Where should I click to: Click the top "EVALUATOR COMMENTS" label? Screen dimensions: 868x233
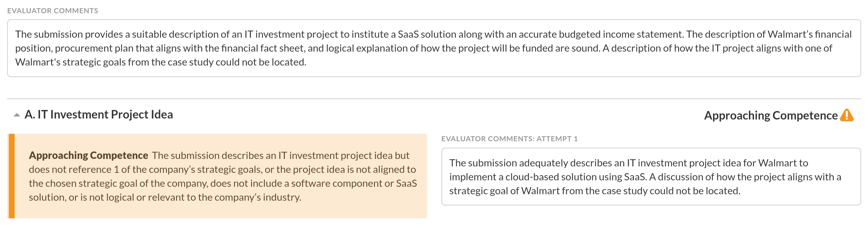[x=53, y=11]
